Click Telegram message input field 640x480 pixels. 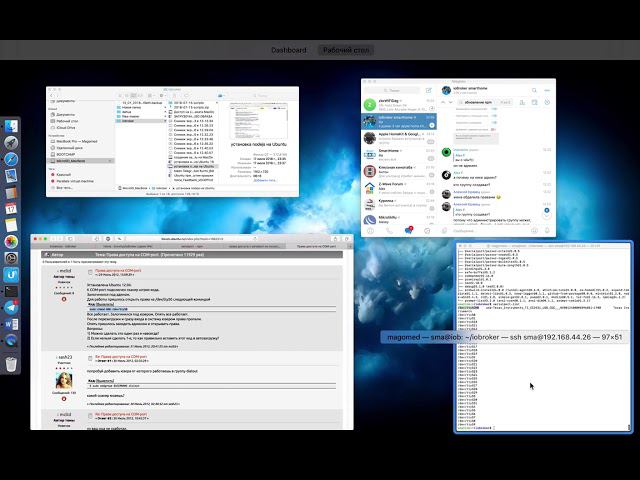pos(490,231)
